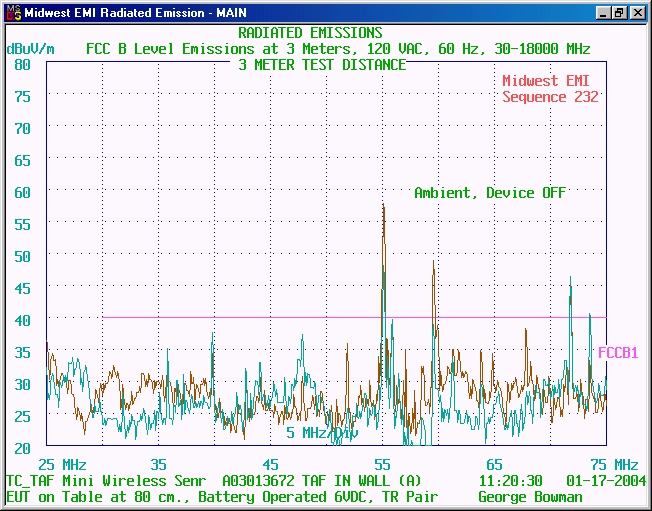Click the red Sequence 232 text
This screenshot has width=652, height=511.
[x=550, y=97]
